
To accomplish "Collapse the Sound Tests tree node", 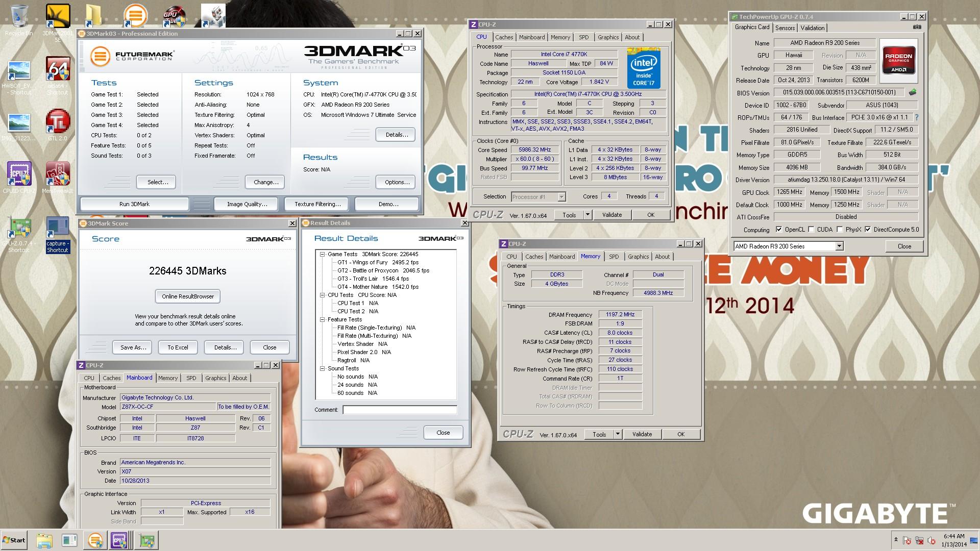I will pos(323,368).
